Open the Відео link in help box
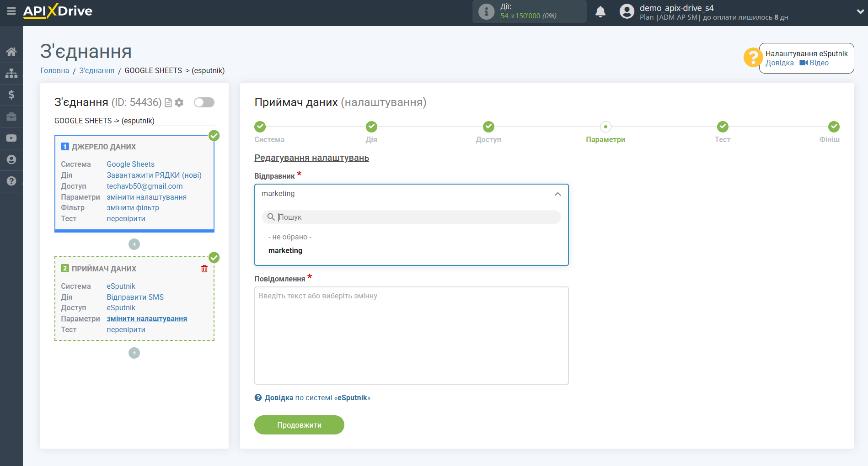 [814, 63]
